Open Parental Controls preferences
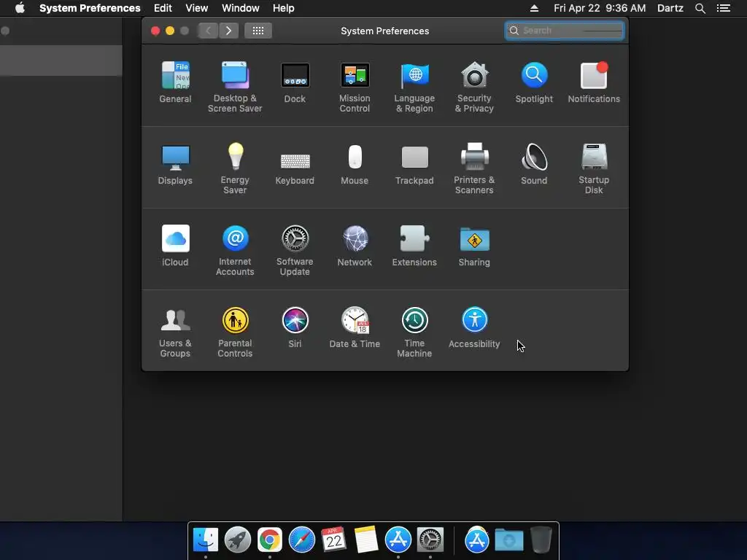This screenshot has width=747, height=560. tap(235, 332)
